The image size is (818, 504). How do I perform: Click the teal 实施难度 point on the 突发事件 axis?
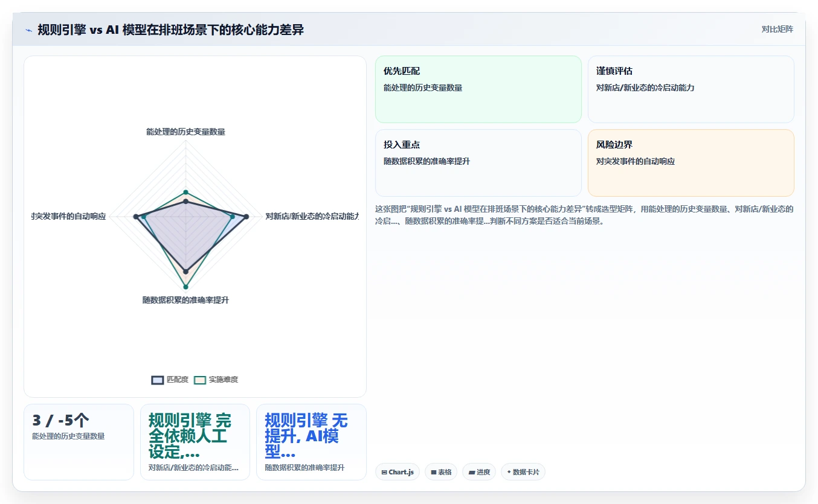143,216
